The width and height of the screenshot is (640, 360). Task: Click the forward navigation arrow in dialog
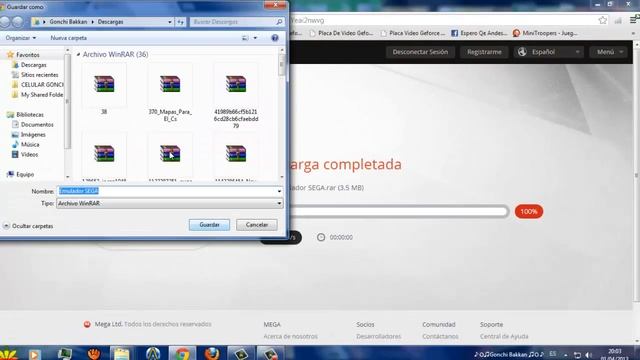tap(18, 22)
